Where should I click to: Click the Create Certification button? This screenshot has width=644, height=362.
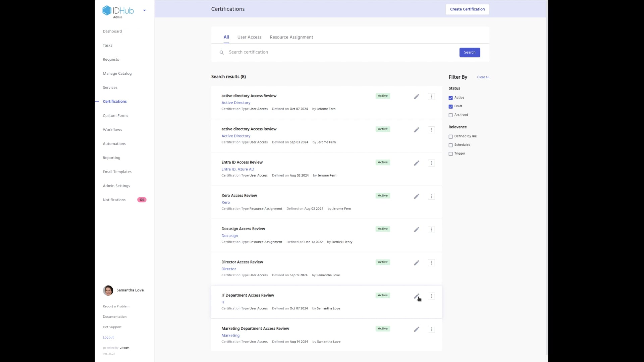(x=468, y=9)
